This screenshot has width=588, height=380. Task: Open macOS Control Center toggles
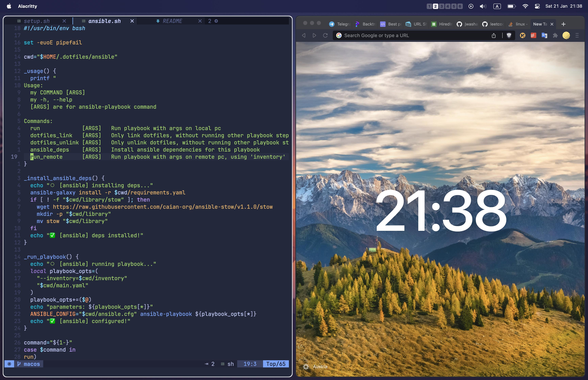click(537, 6)
